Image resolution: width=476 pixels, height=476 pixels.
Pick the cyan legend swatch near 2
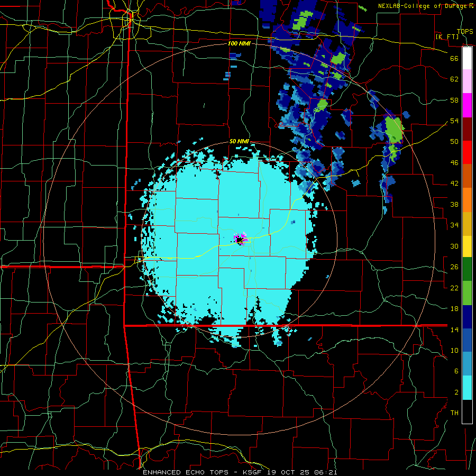click(x=467, y=388)
